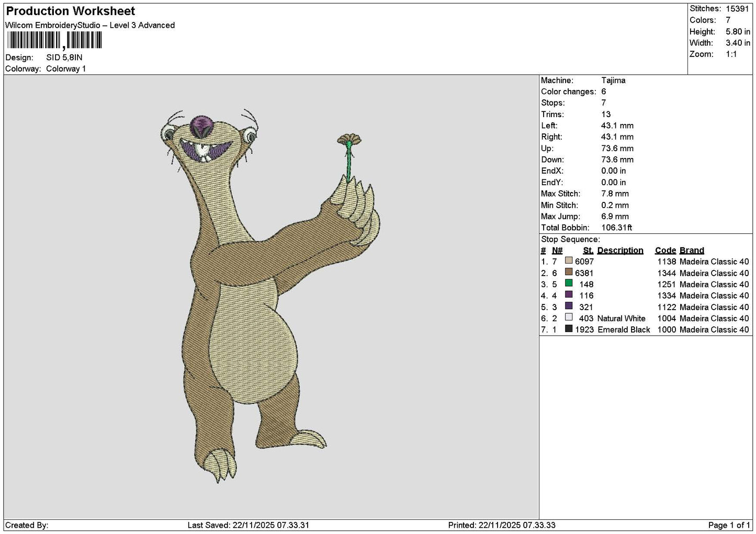Click the design name "SID 5,8IN"
Viewport: 756px width, 534px height.
(64, 58)
